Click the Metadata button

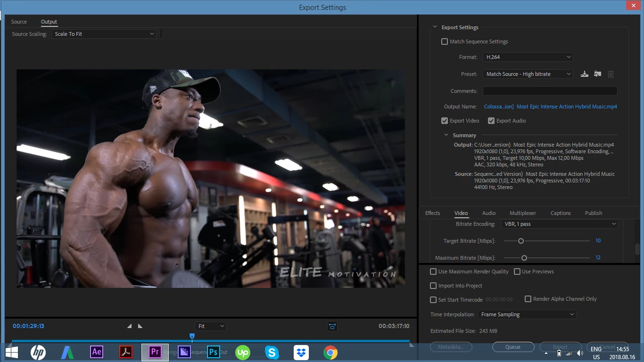(x=451, y=347)
